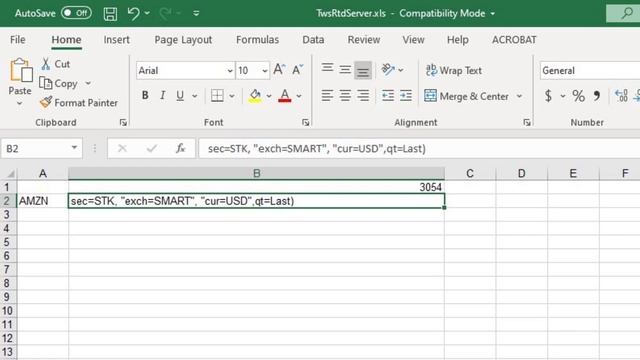This screenshot has height=360, width=640.
Task: Click Align Left icon
Action: coord(327,96)
